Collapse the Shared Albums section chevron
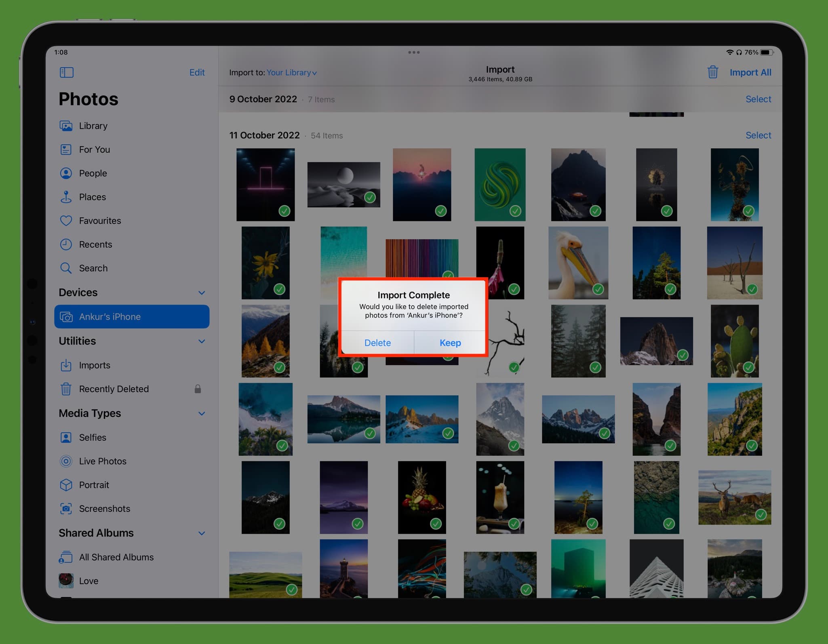The width and height of the screenshot is (828, 644). (x=202, y=533)
